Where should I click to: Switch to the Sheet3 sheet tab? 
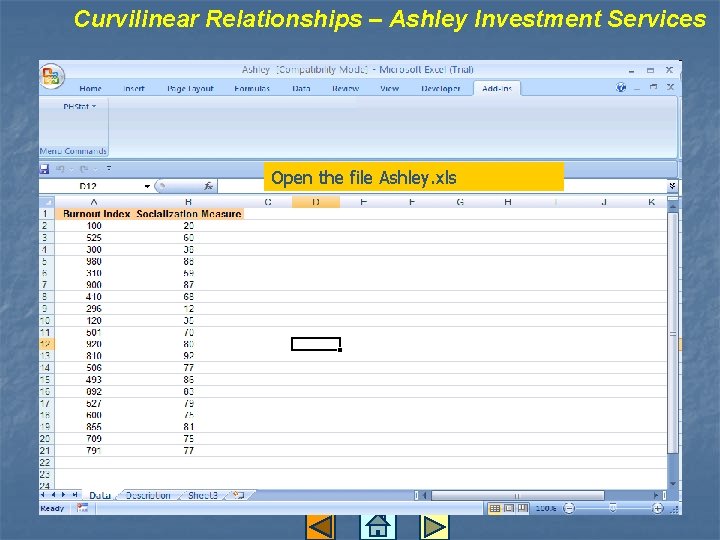pyautogui.click(x=202, y=495)
